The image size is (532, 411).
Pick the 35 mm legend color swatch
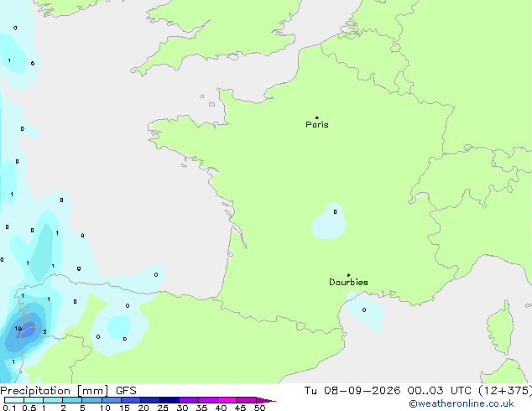pos(208,400)
